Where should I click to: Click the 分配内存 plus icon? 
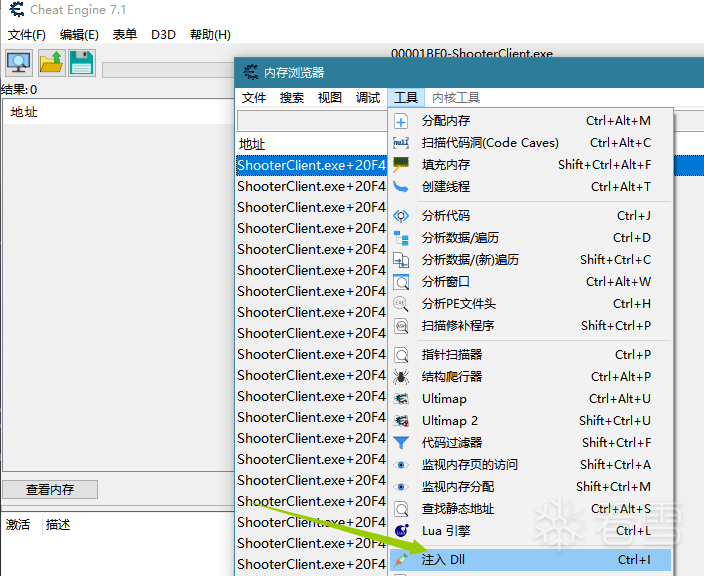[x=401, y=121]
